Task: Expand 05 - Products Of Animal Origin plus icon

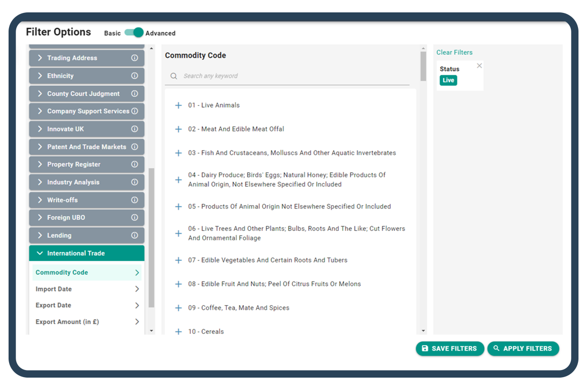Action: coord(179,207)
